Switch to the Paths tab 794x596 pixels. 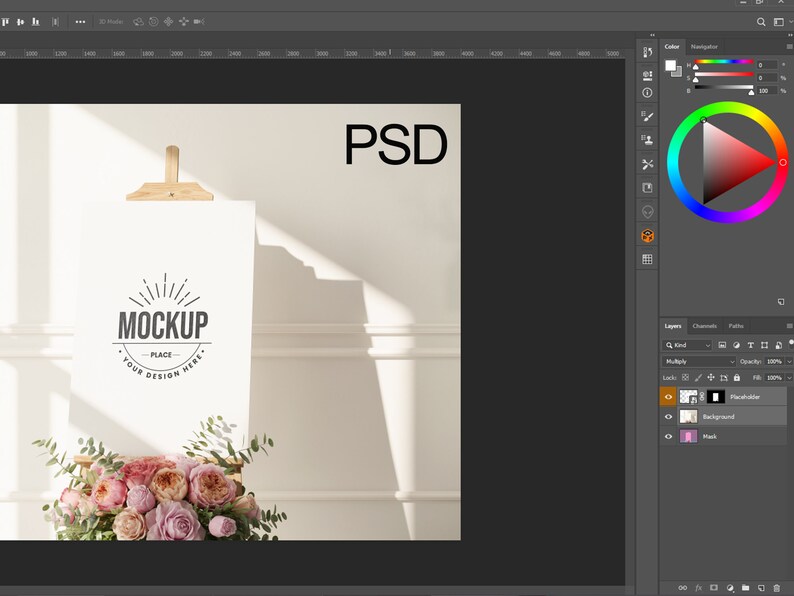point(736,326)
